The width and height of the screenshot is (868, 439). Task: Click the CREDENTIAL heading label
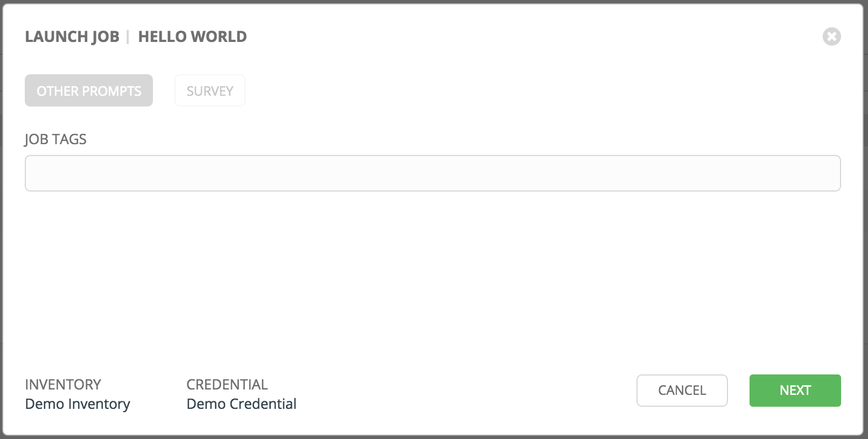coord(227,384)
